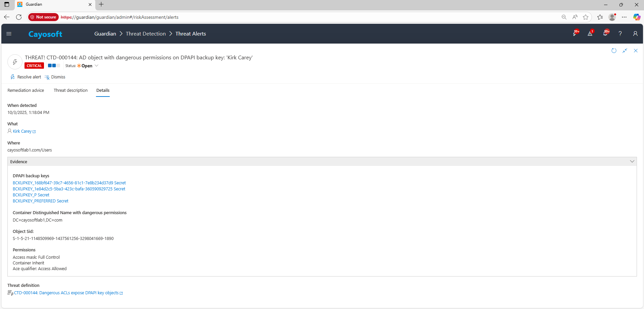Click the browser address bar
Image resolution: width=644 pixels, height=309 pixels.
coord(302,17)
